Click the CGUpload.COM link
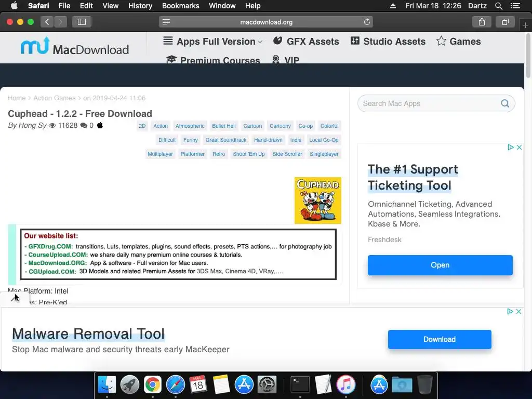This screenshot has height=399, width=532. [52, 271]
